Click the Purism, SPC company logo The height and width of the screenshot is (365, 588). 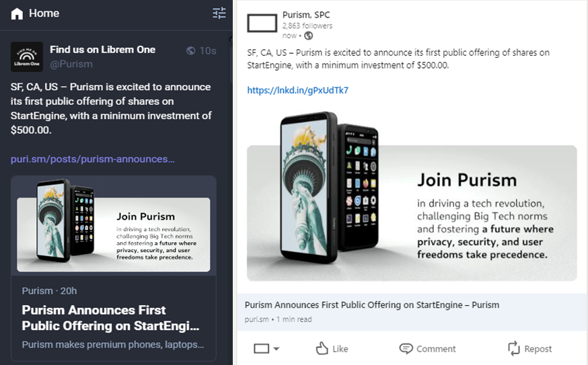[262, 24]
